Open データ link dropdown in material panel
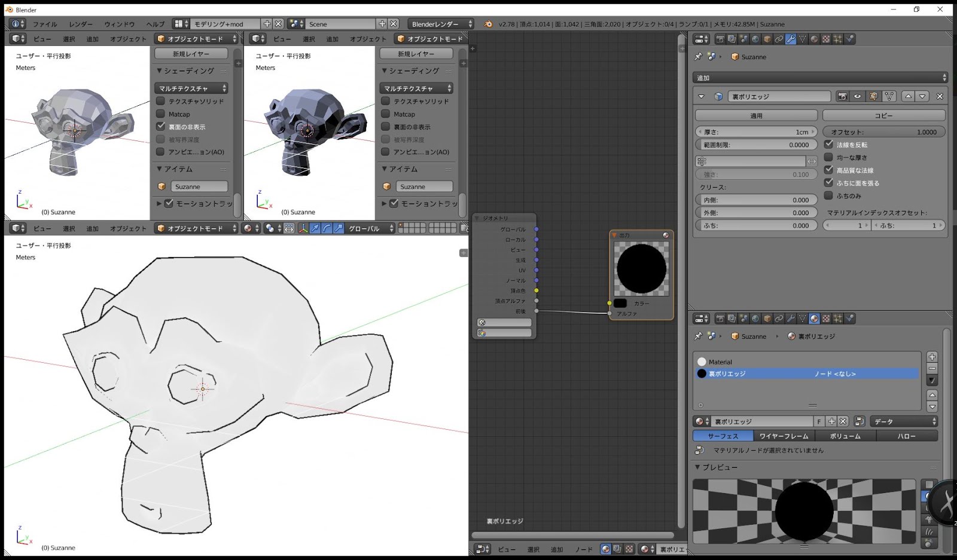Screen dimensions: 957x560 coord(904,421)
